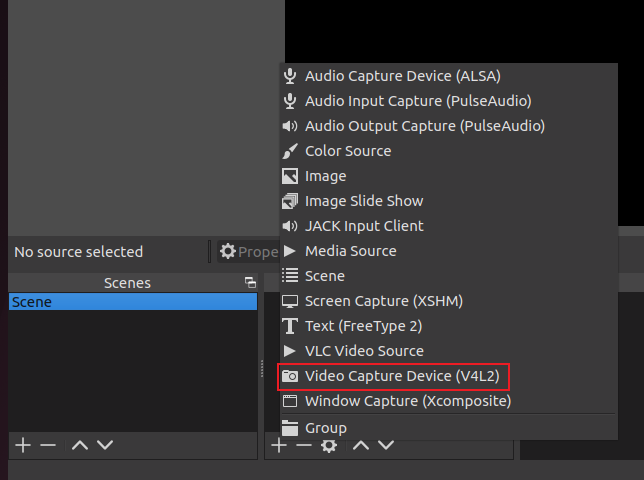Viewport: 644px width, 480px height.
Task: Pop out the Scenes dock panel
Action: [x=250, y=283]
